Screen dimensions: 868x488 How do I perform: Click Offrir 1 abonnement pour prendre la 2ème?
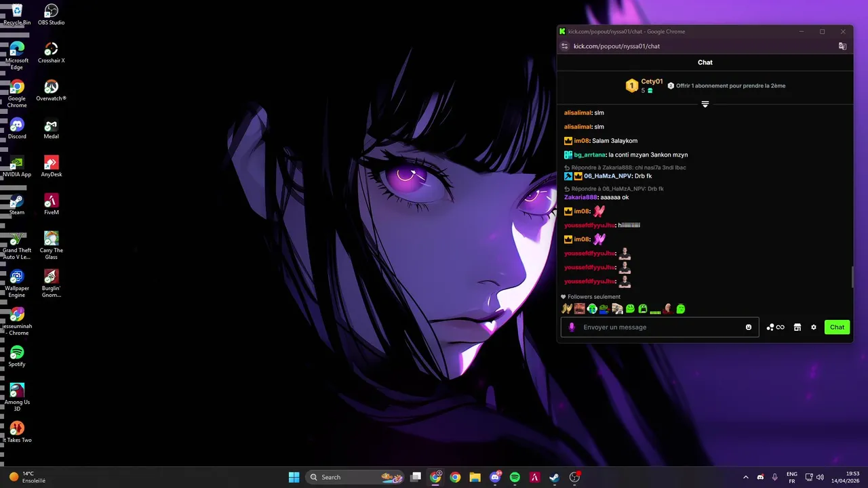(726, 86)
